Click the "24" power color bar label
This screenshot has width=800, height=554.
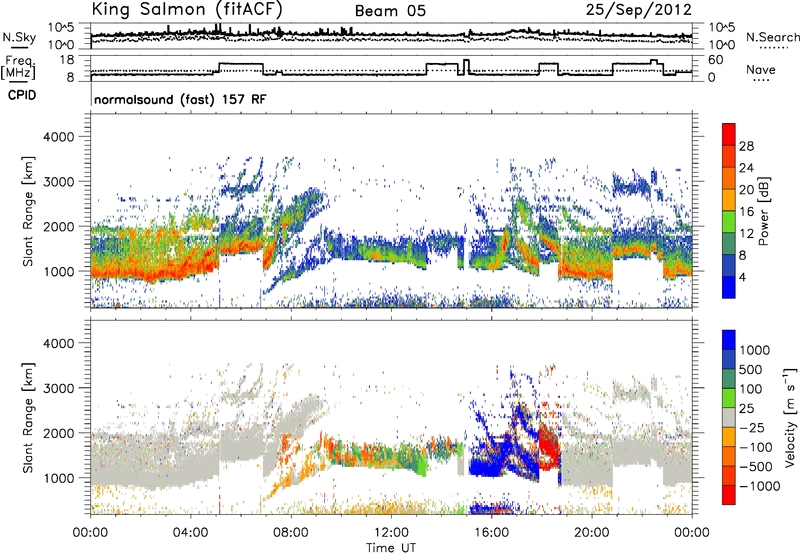click(x=746, y=168)
